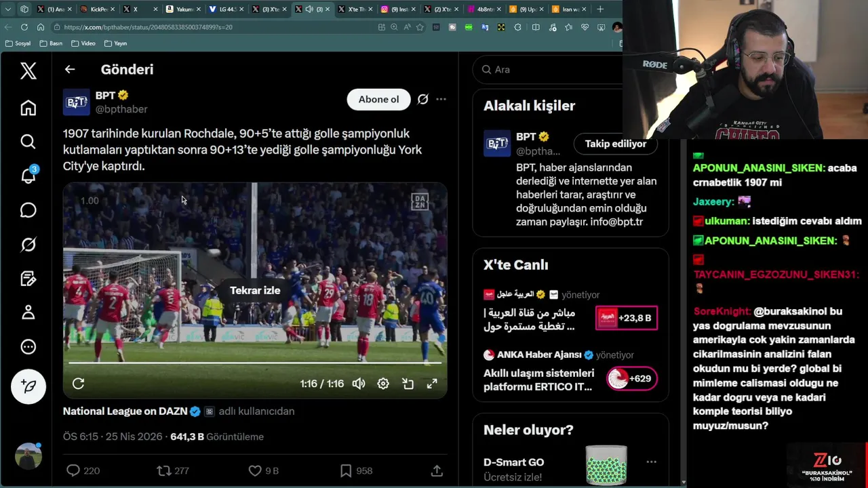Open a new browser tab
The image size is (868, 488).
coord(600,9)
